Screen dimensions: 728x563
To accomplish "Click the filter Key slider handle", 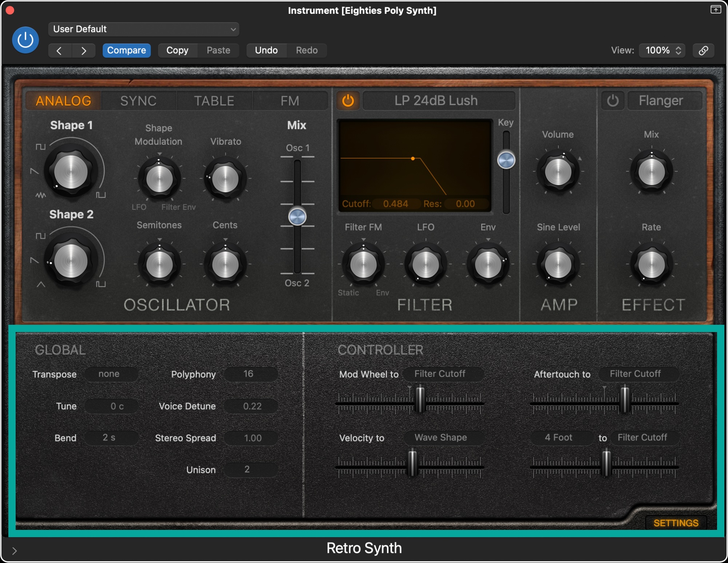I will (x=506, y=160).
